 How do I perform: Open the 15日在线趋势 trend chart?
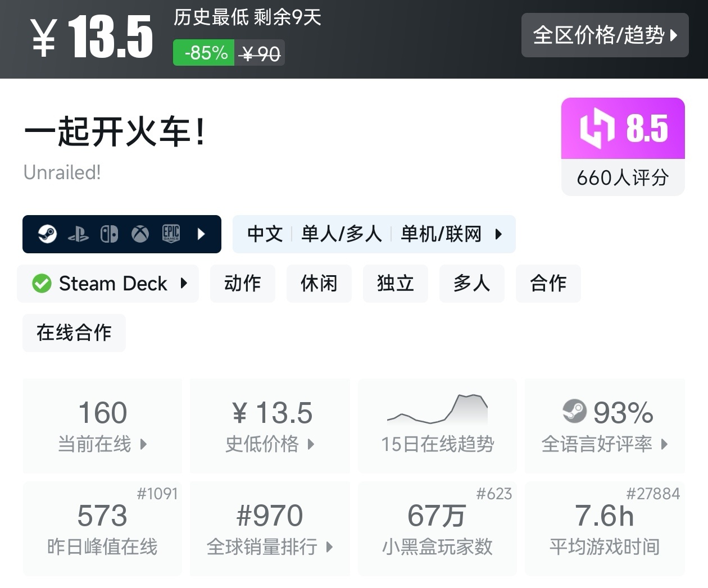click(x=437, y=426)
